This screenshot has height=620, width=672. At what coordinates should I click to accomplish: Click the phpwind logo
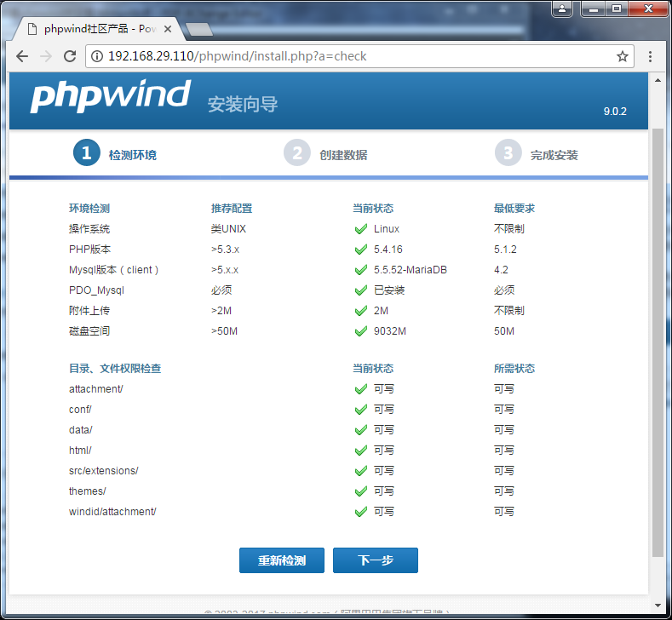111,96
